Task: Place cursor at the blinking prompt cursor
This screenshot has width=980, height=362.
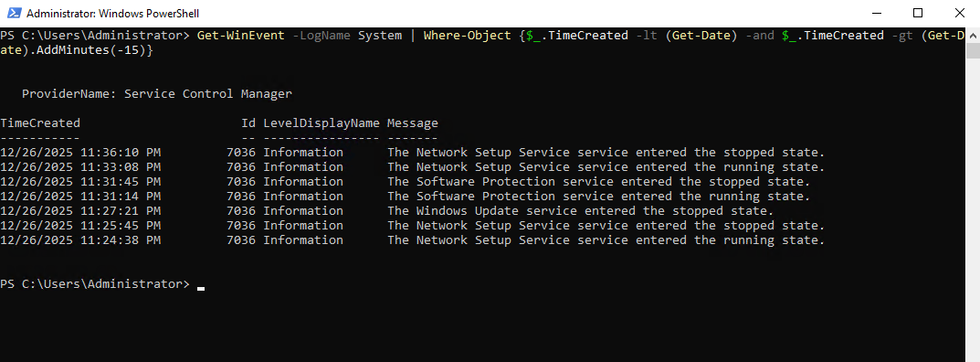Action: pos(201,288)
